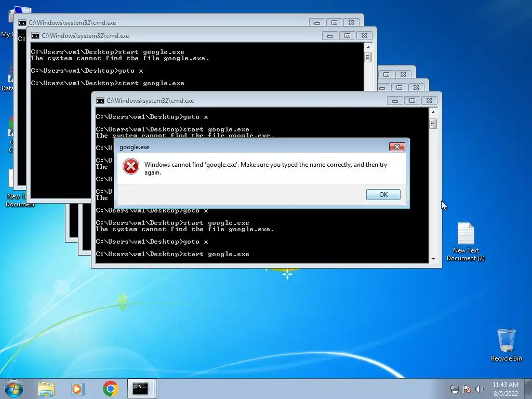
Task: Click the front cmd window title text
Action: tap(150, 101)
